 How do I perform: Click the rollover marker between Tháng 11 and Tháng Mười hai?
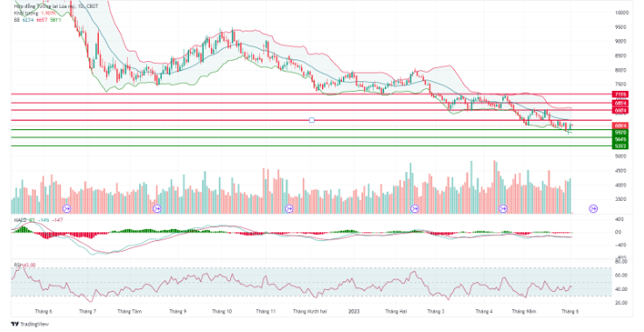[289, 209]
